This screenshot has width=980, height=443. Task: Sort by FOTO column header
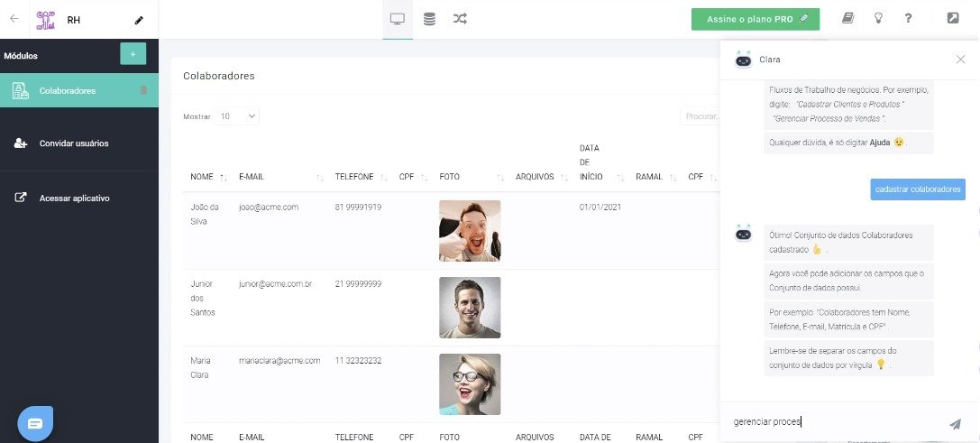pos(472,177)
